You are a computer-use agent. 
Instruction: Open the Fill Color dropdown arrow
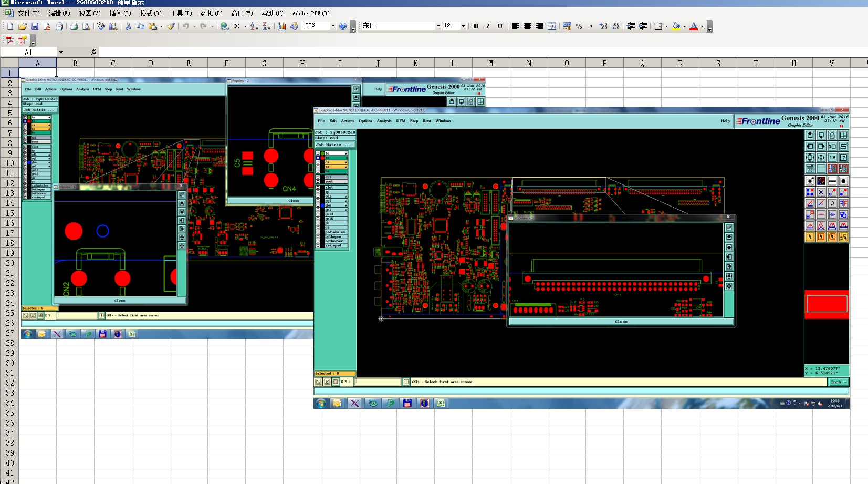coord(684,26)
